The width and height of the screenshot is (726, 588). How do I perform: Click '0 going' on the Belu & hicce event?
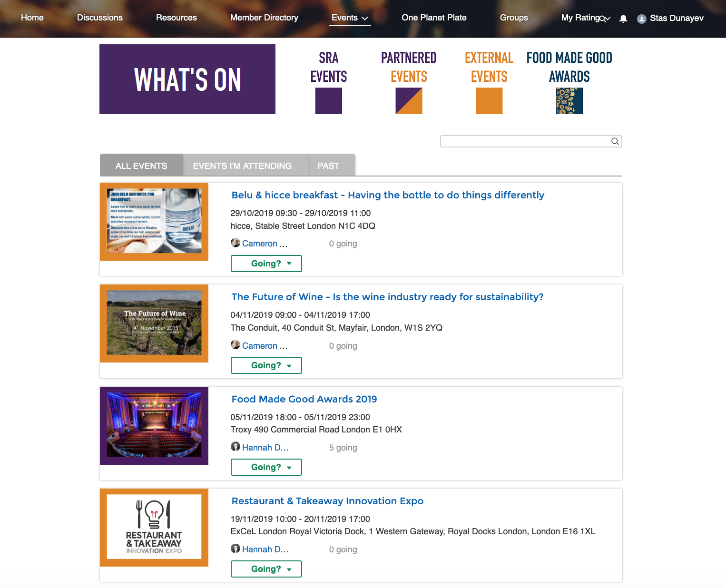point(343,244)
